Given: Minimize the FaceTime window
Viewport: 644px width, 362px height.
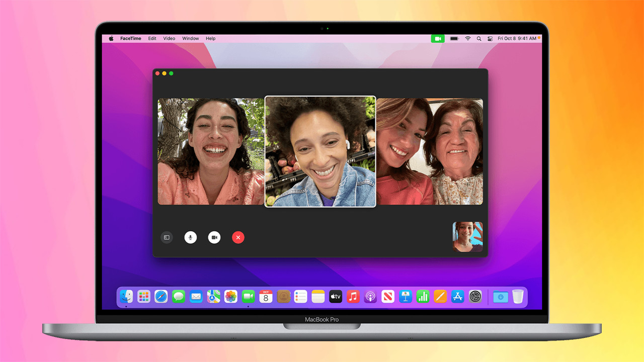Looking at the screenshot, I should click(x=164, y=73).
